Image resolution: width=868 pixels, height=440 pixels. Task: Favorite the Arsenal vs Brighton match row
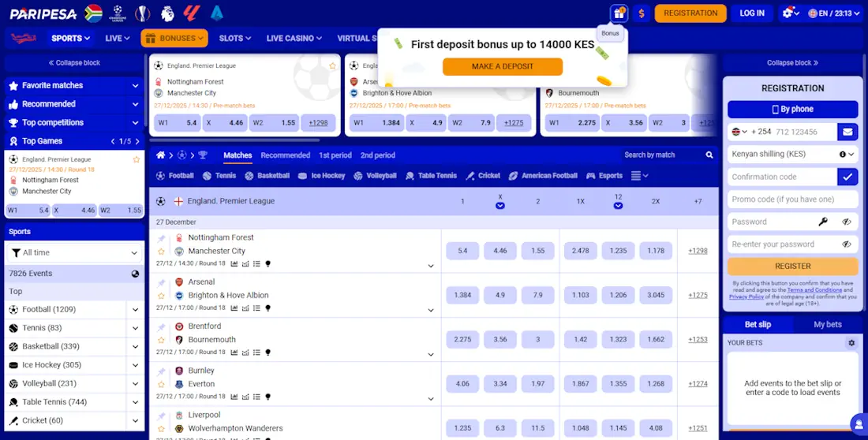click(161, 296)
